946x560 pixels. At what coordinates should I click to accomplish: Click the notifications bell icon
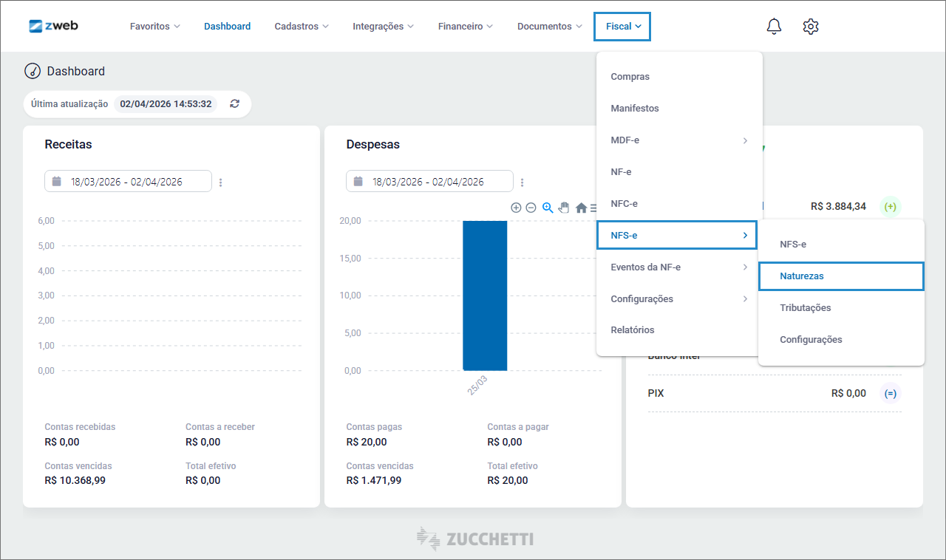774,27
